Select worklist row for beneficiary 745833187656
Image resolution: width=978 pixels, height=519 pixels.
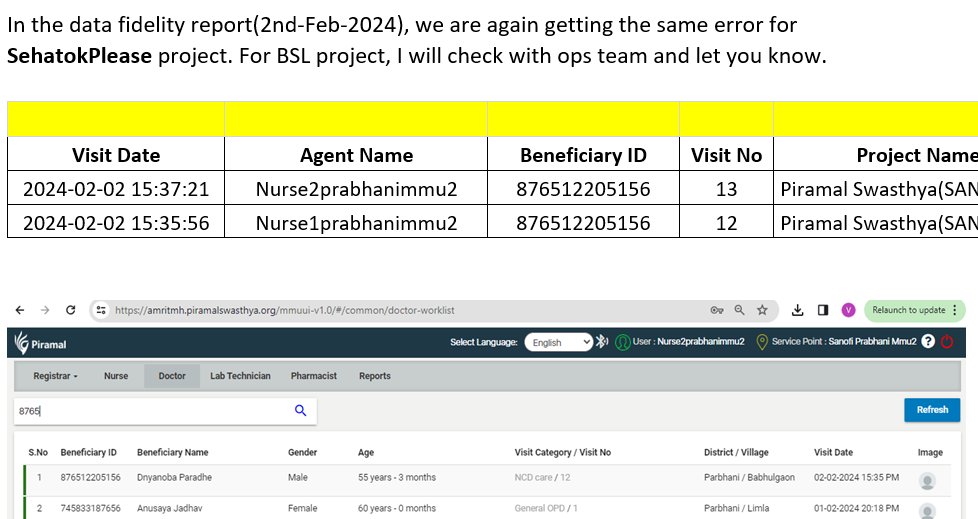(x=487, y=508)
